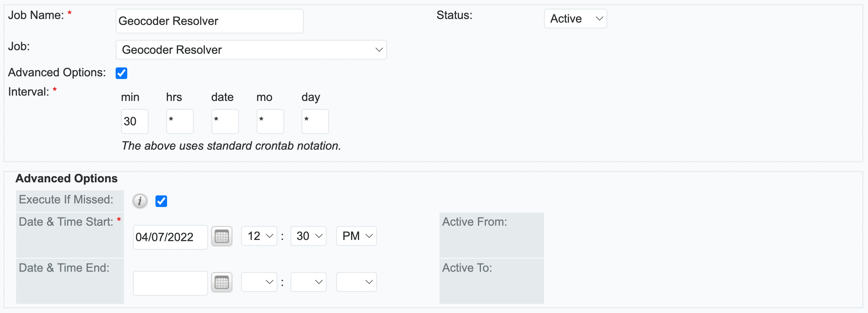
Task: Click the start date field 04/07/2022
Action: (170, 237)
